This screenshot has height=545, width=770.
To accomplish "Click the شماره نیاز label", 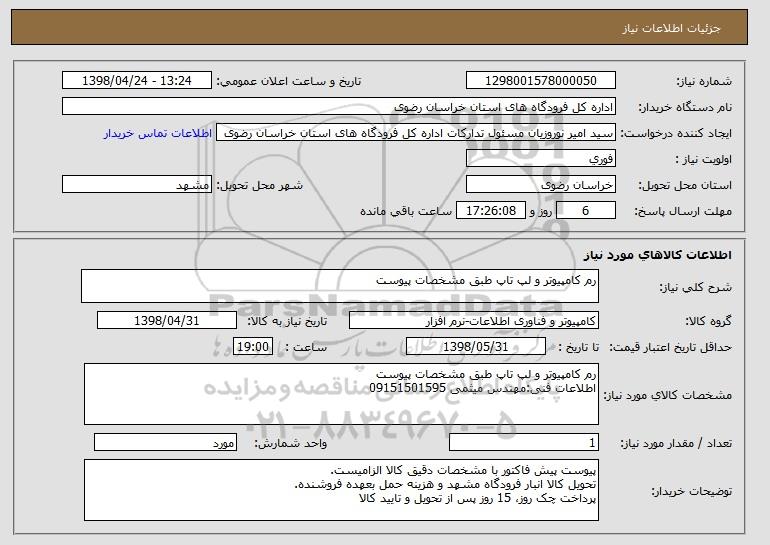I will [704, 82].
